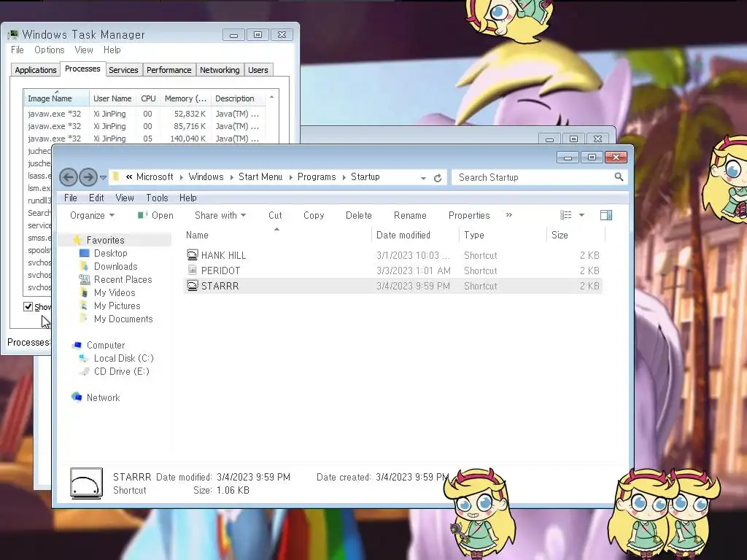
Task: Click the Programs breadcrumb segment
Action: 317,176
